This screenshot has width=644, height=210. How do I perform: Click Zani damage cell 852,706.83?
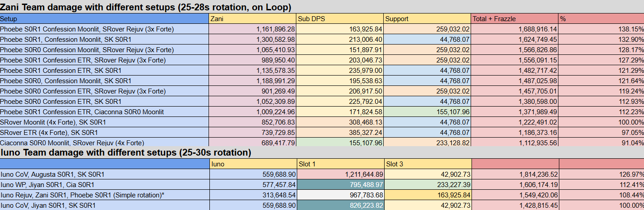(253, 122)
